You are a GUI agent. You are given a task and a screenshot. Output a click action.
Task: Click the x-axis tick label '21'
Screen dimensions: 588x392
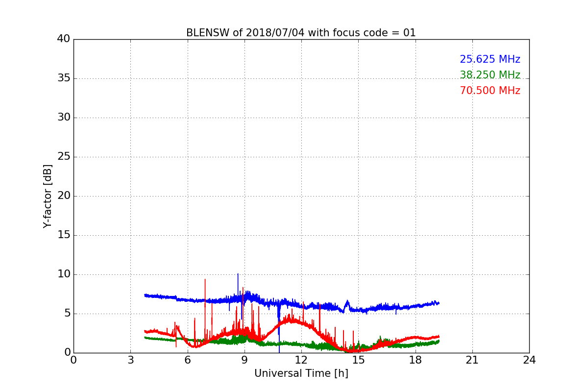(472, 360)
